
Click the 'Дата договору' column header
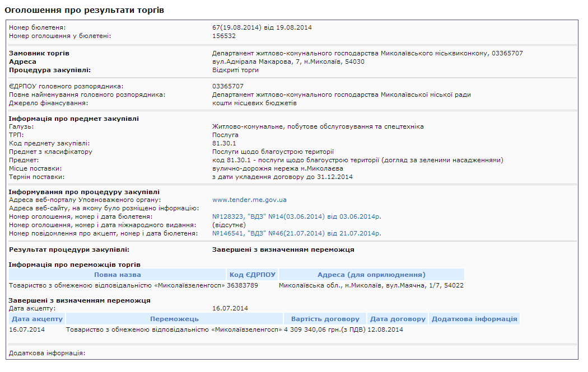point(398,319)
